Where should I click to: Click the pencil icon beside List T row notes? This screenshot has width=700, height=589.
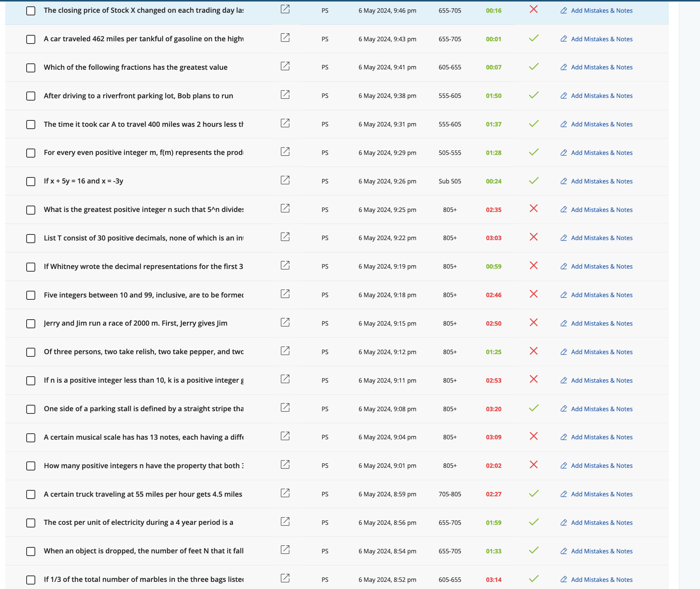pyautogui.click(x=563, y=238)
